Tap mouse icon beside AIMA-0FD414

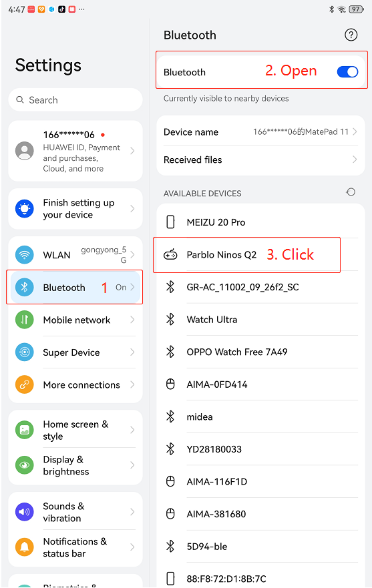(170, 384)
